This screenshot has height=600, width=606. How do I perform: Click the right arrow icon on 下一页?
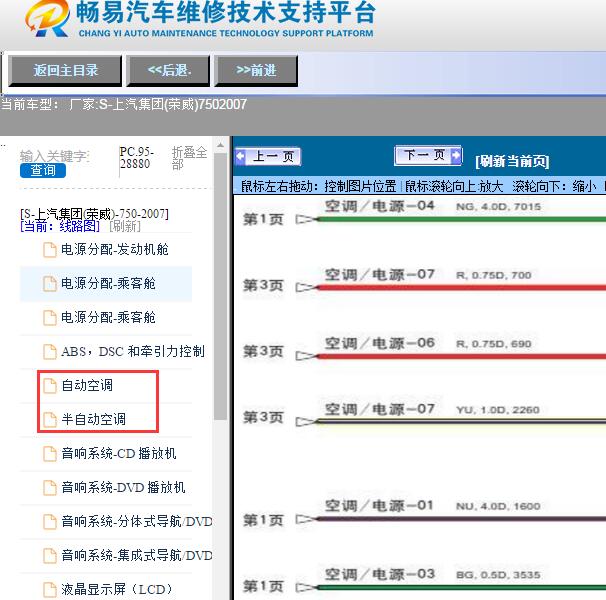point(456,155)
